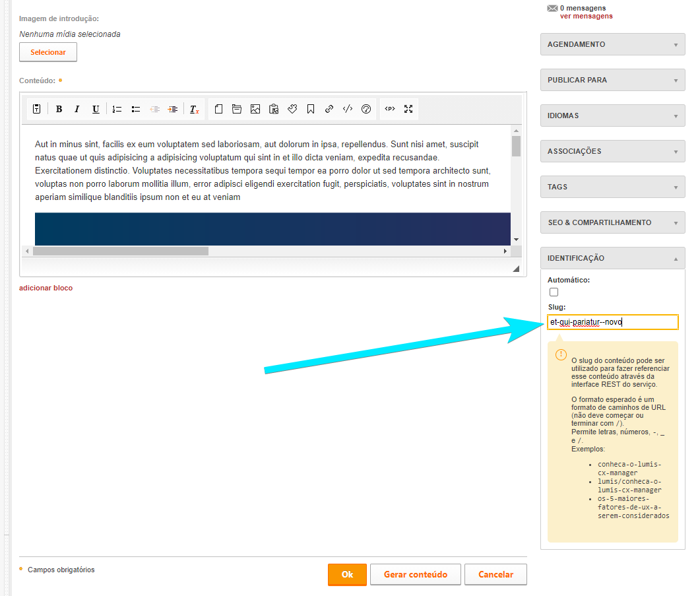Click the editor scroll left arrow

[x=27, y=251]
